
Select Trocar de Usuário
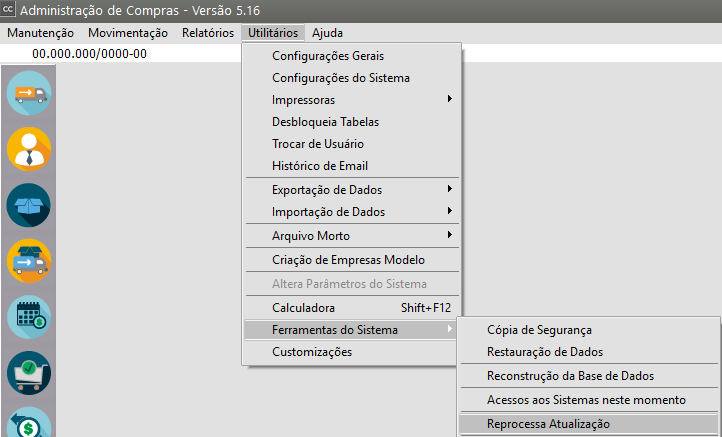[x=317, y=144]
